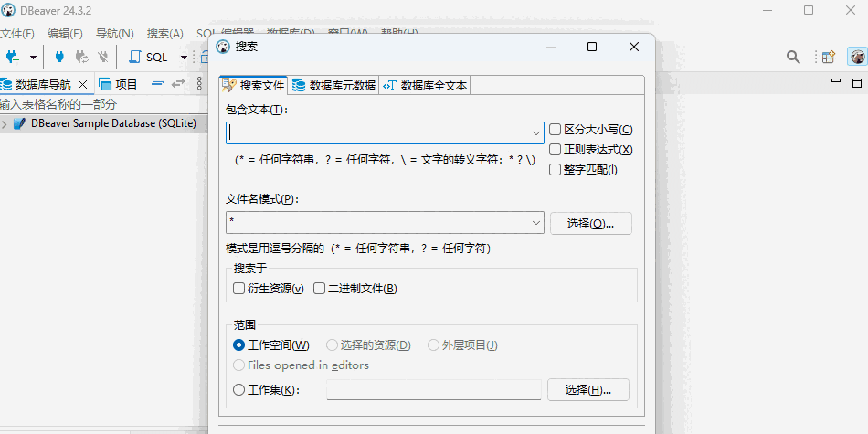Close the 数据库导航 tab
The width and height of the screenshot is (868, 434).
click(x=82, y=84)
